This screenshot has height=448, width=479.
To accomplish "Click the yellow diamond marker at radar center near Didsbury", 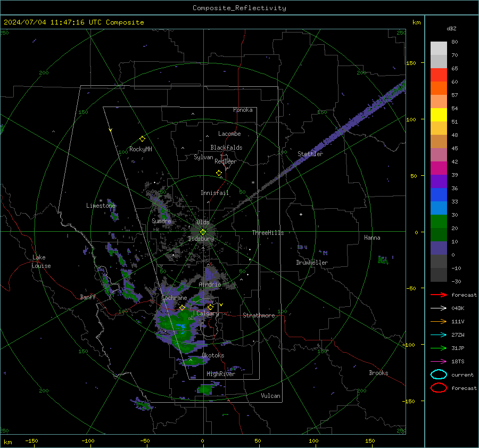I will coord(203,232).
